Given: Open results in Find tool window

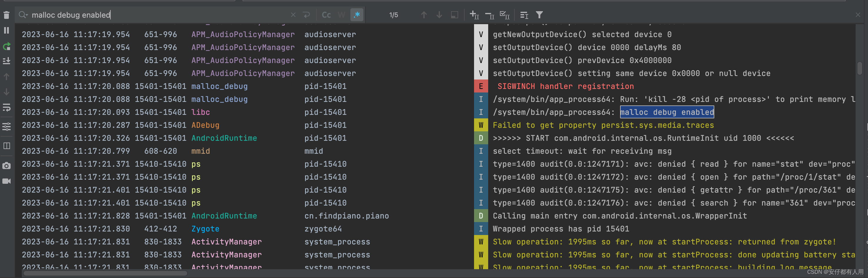Looking at the screenshot, I should click(455, 15).
